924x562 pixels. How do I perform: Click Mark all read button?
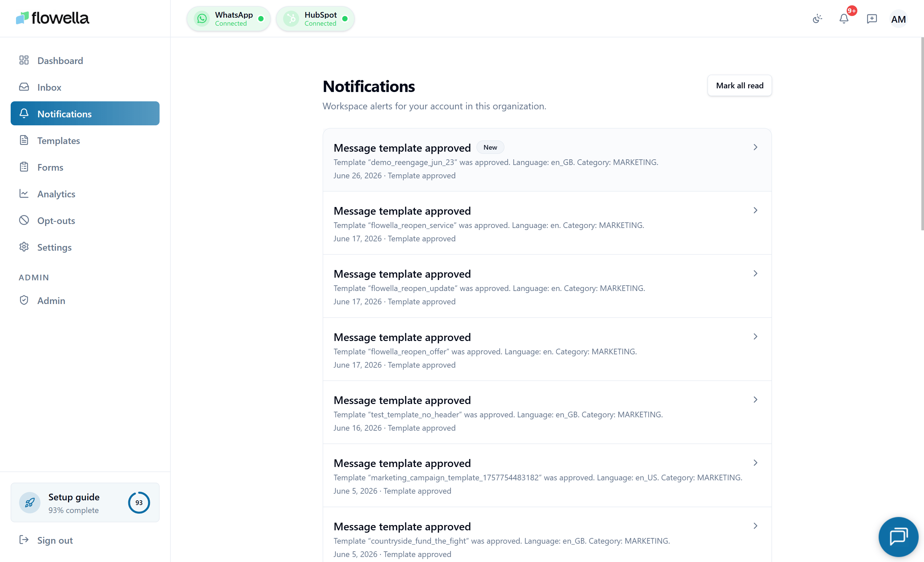[x=739, y=85]
